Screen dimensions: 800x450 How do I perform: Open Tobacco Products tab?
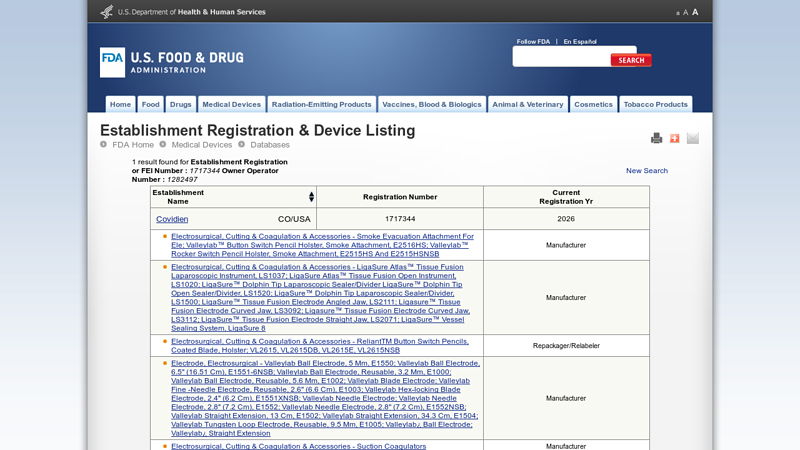coord(656,104)
